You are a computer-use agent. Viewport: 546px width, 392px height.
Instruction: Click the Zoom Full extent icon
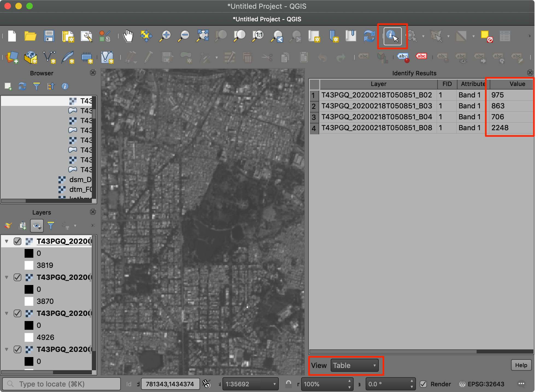pos(202,36)
